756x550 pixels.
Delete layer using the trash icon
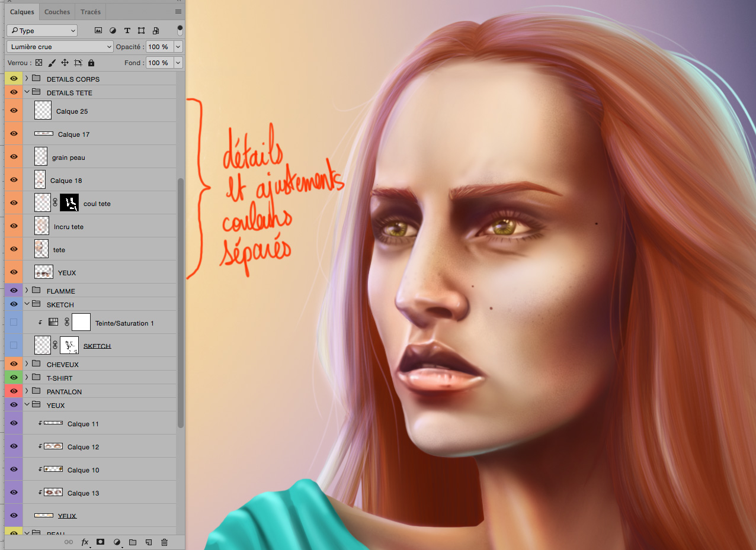coord(165,542)
